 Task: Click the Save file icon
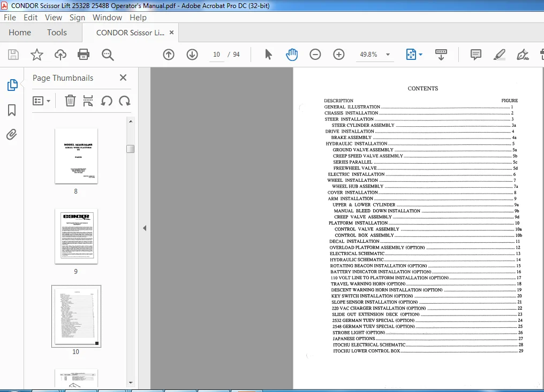click(x=13, y=55)
